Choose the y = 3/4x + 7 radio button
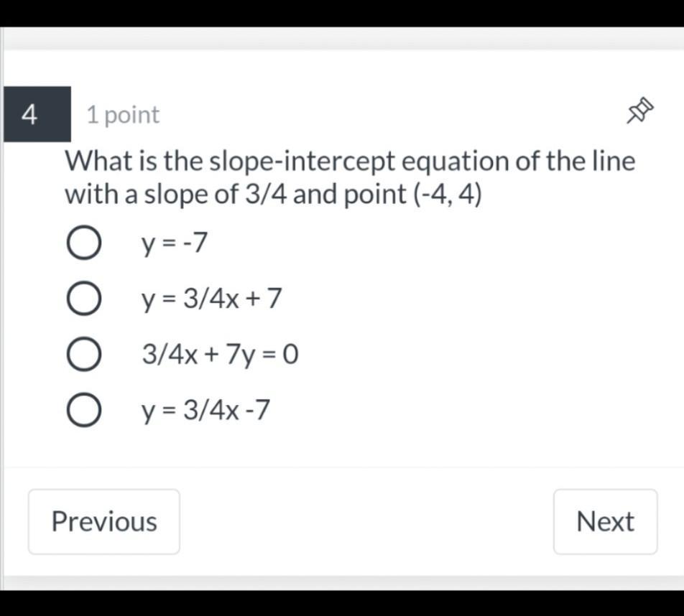684x616 pixels. (84, 299)
